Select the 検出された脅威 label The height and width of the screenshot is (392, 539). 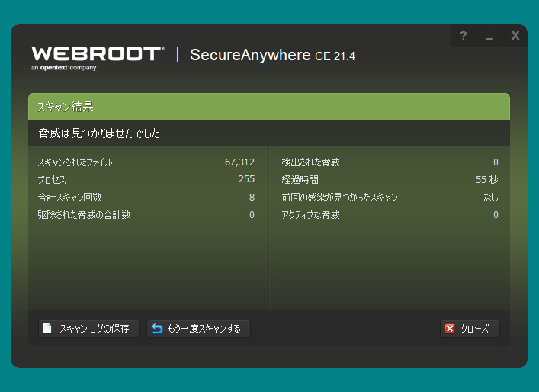point(311,162)
